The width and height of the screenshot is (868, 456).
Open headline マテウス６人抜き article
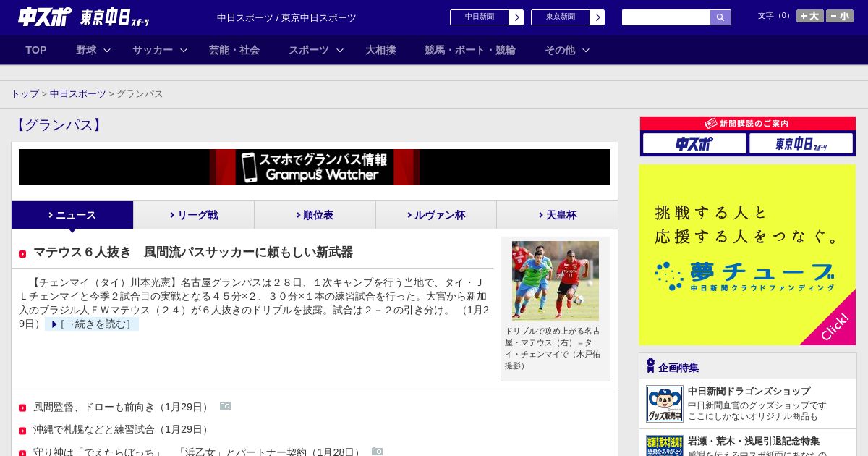(x=193, y=253)
